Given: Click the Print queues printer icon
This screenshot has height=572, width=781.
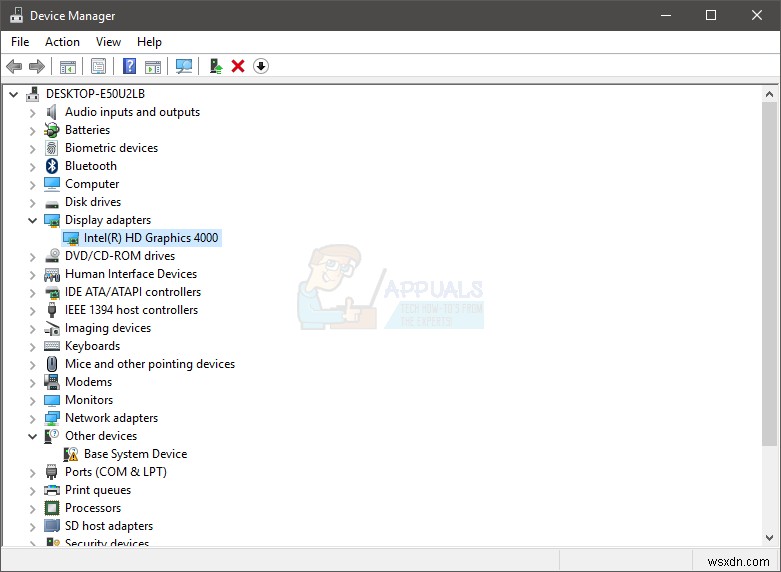Looking at the screenshot, I should (x=52, y=490).
